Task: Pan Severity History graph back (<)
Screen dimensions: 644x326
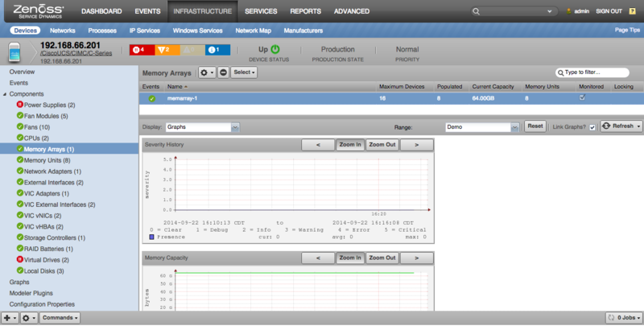Action: (x=318, y=145)
